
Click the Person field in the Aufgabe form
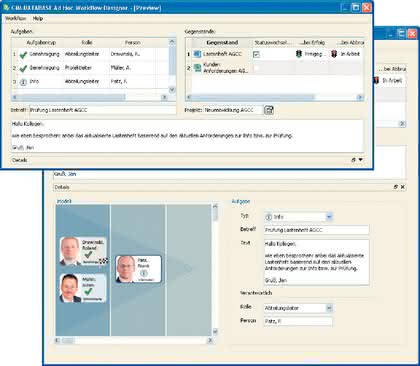298,321
